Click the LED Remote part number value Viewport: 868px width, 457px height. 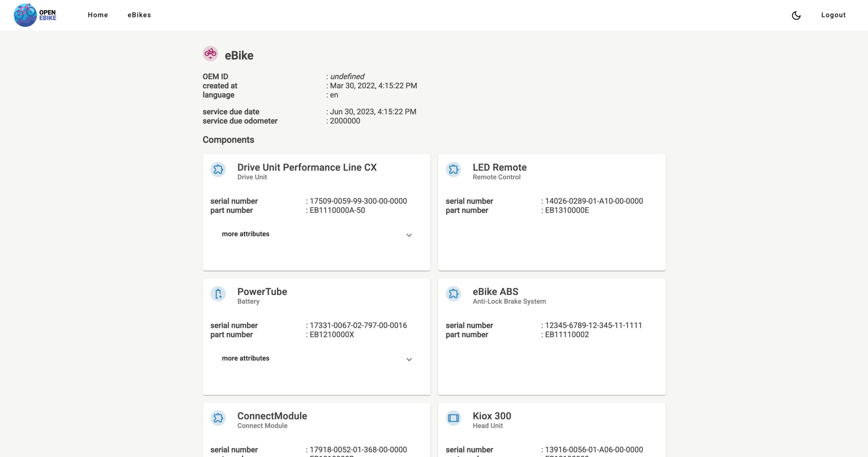coord(566,210)
